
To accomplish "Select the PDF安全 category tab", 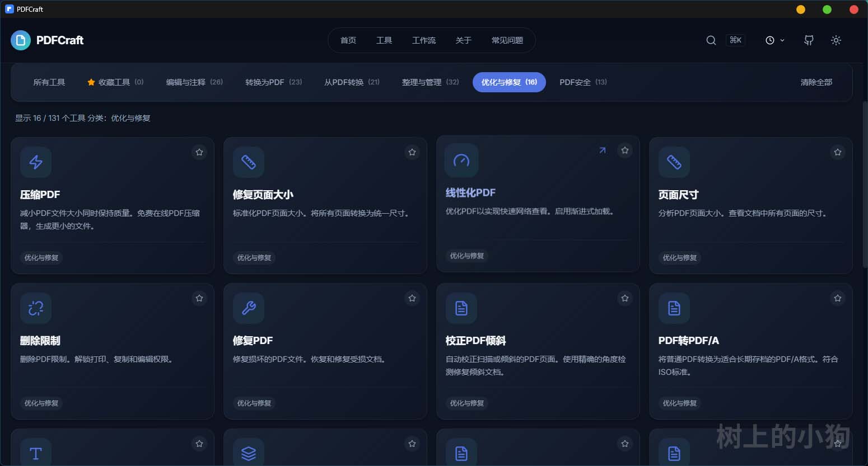I will click(x=583, y=82).
